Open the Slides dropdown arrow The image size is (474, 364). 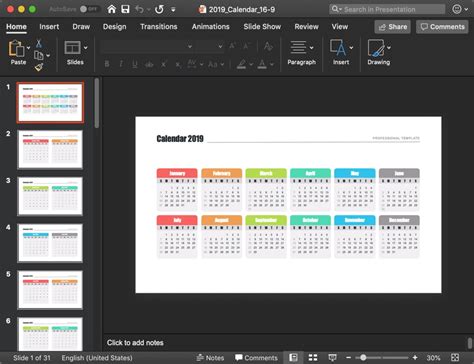(86, 48)
